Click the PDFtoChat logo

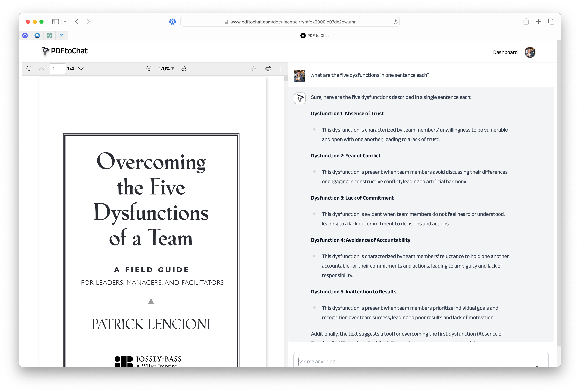[65, 51]
